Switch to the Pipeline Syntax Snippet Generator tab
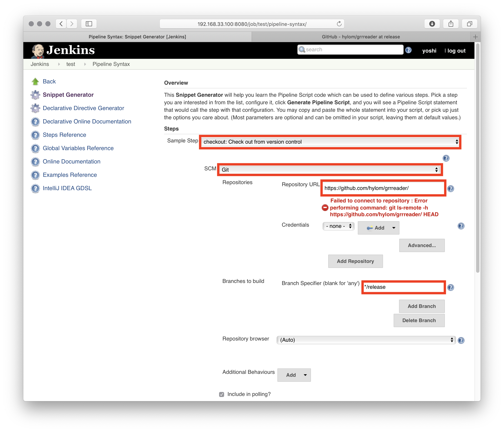The height and width of the screenshot is (432, 504). coord(137,37)
